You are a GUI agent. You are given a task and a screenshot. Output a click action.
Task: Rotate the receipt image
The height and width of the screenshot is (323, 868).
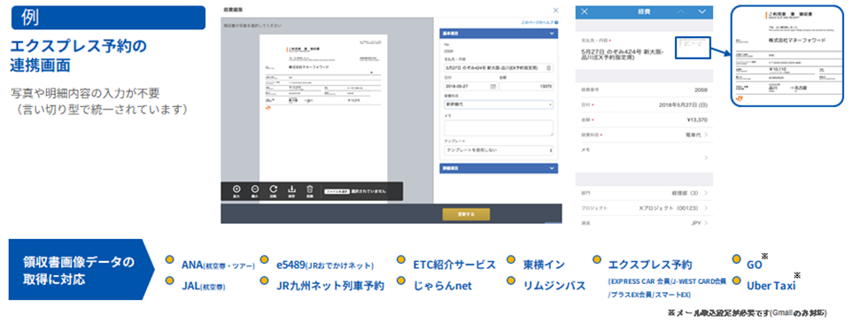(273, 189)
